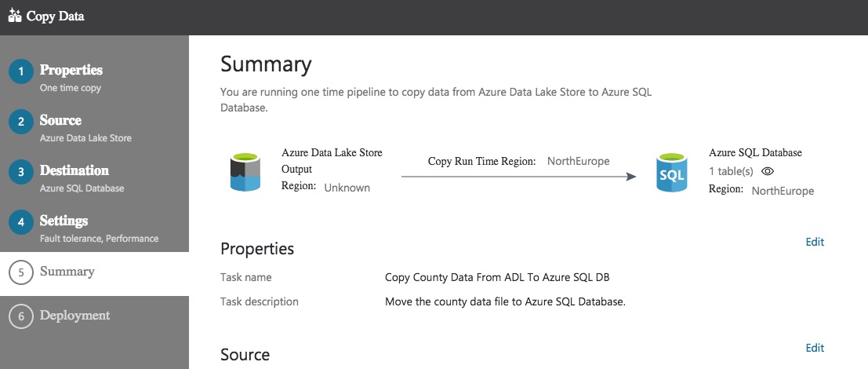Click the Azure SQL Database icon
868x369 pixels.
(x=671, y=173)
